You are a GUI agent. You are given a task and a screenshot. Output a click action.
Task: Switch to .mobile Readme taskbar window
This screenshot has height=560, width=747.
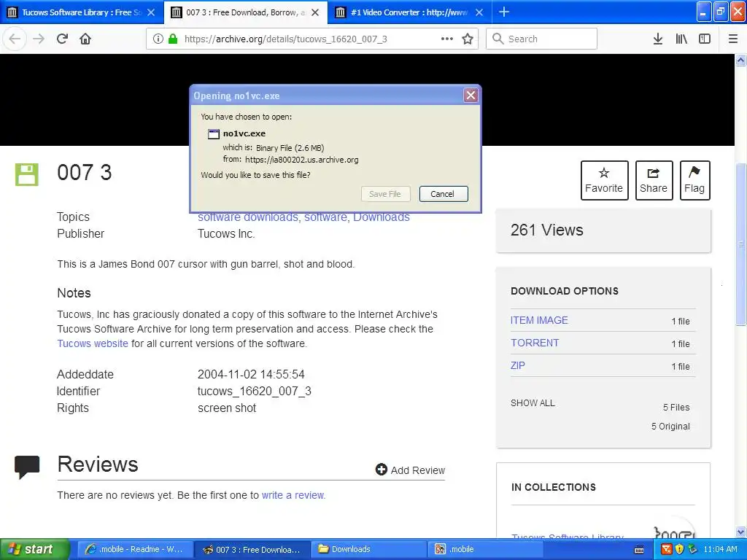point(135,549)
